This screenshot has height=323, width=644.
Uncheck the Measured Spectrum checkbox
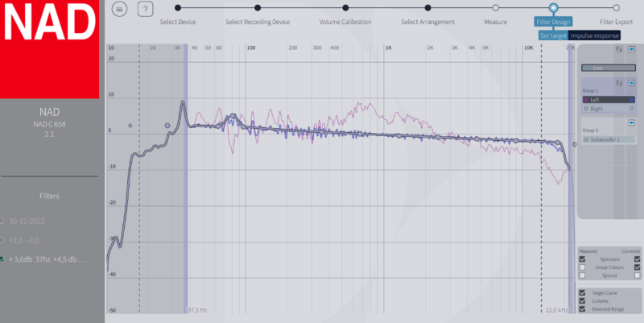click(x=582, y=259)
